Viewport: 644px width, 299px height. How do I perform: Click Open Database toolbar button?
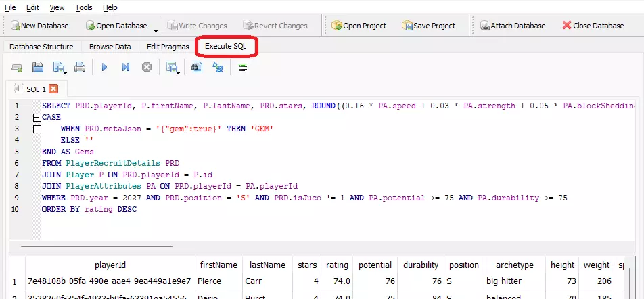click(116, 26)
